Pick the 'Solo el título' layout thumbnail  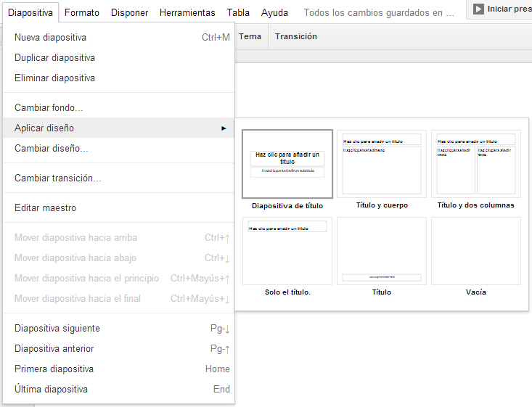287,251
